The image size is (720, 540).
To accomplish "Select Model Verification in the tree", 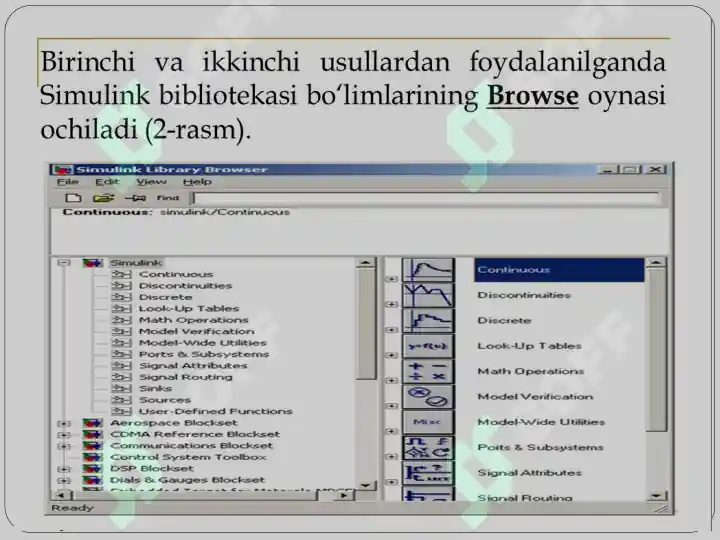I will (197, 331).
